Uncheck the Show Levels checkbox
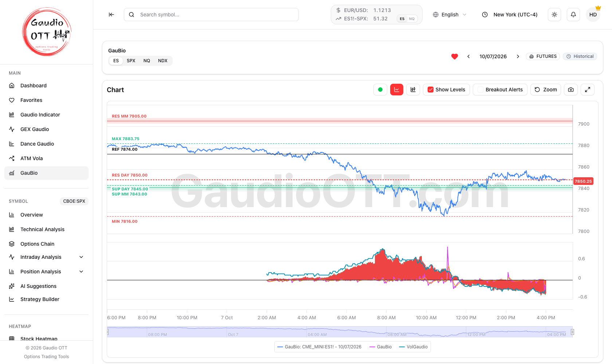The height and width of the screenshot is (364, 612). tap(431, 90)
